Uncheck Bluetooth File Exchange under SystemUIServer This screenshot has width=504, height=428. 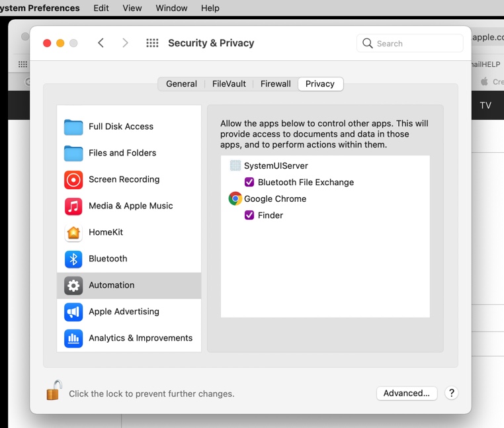tap(249, 182)
